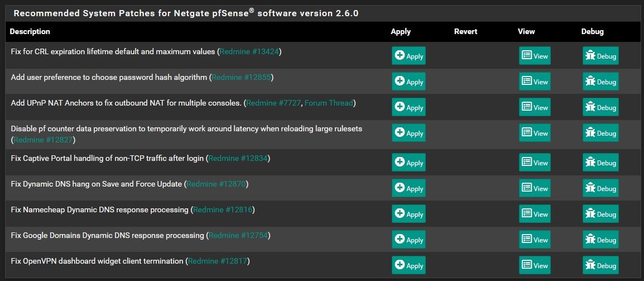
Task: Open Redmine #7727 link
Action: pos(273,103)
